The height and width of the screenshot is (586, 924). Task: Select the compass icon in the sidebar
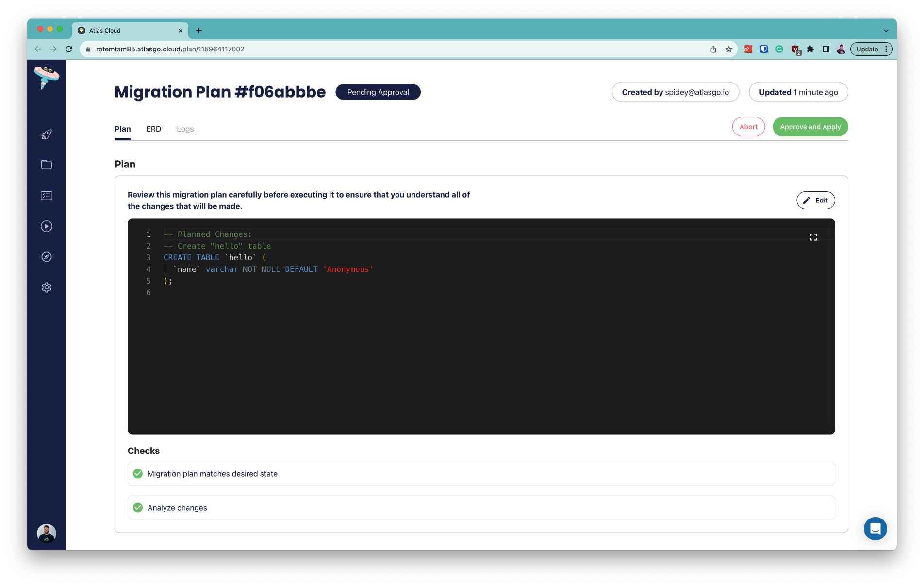[46, 257]
